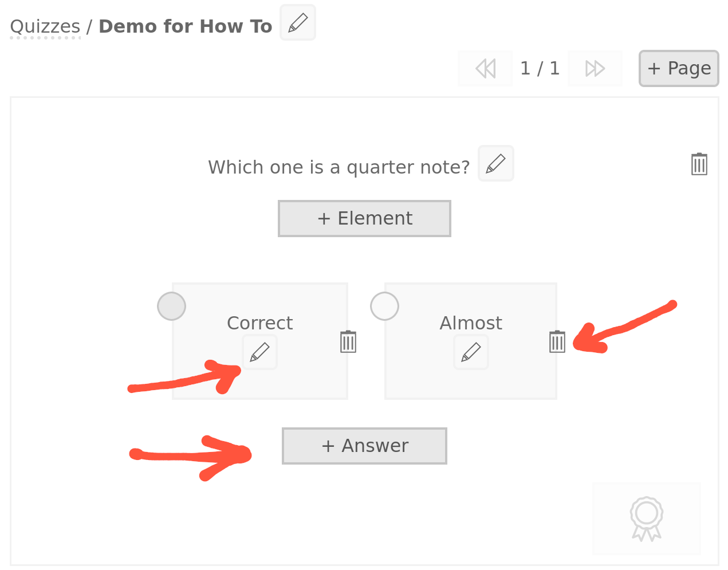Screen dimensions: 728x570
Task: Click the pencil icon beside the quiz title
Action: point(297,23)
